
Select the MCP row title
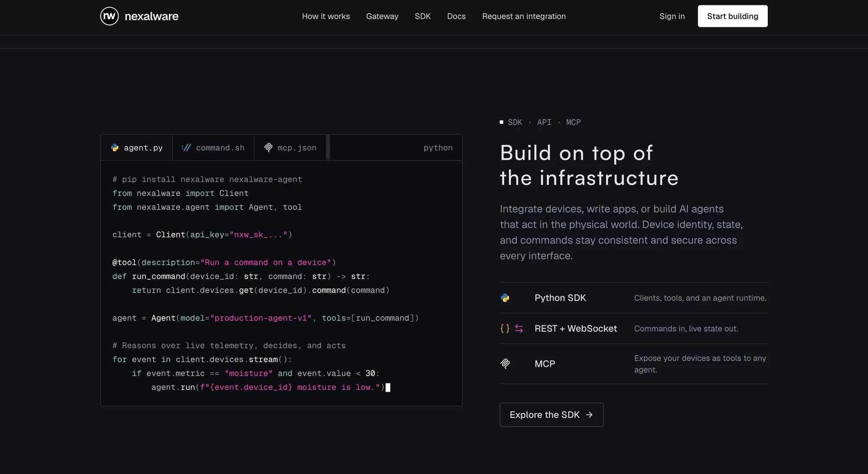pos(545,364)
